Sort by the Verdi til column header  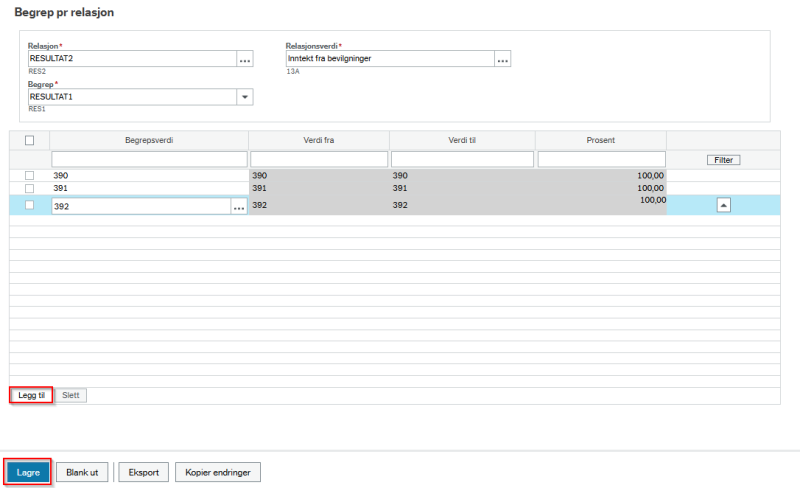point(462,140)
